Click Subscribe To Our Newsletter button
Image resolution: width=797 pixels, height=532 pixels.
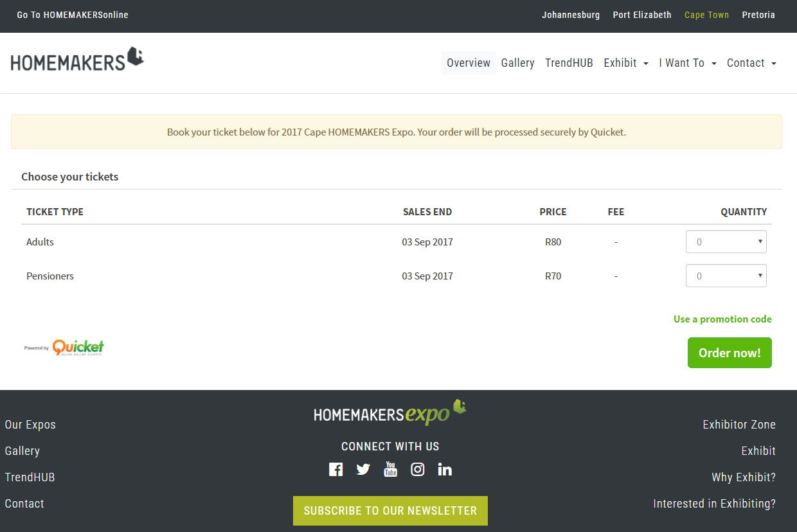390,511
